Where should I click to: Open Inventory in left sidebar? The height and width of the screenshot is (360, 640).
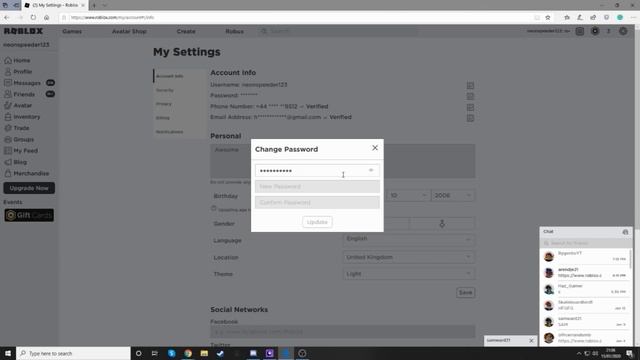pyautogui.click(x=22, y=117)
